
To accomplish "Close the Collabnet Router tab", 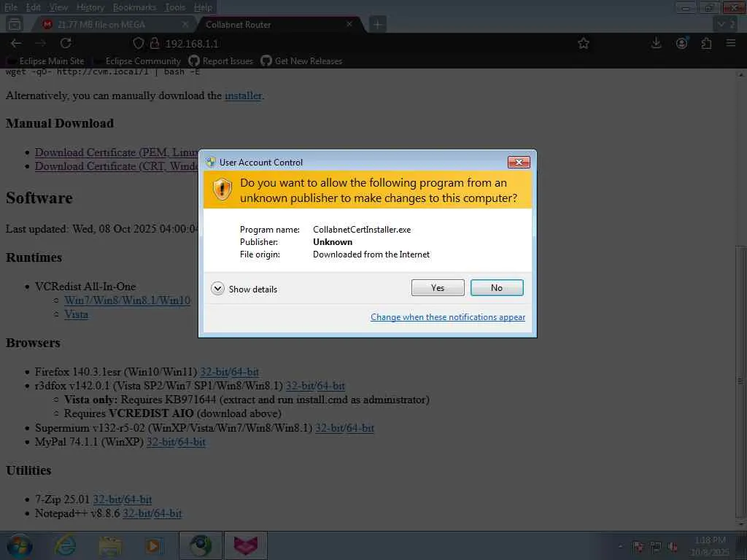I will click(x=349, y=24).
